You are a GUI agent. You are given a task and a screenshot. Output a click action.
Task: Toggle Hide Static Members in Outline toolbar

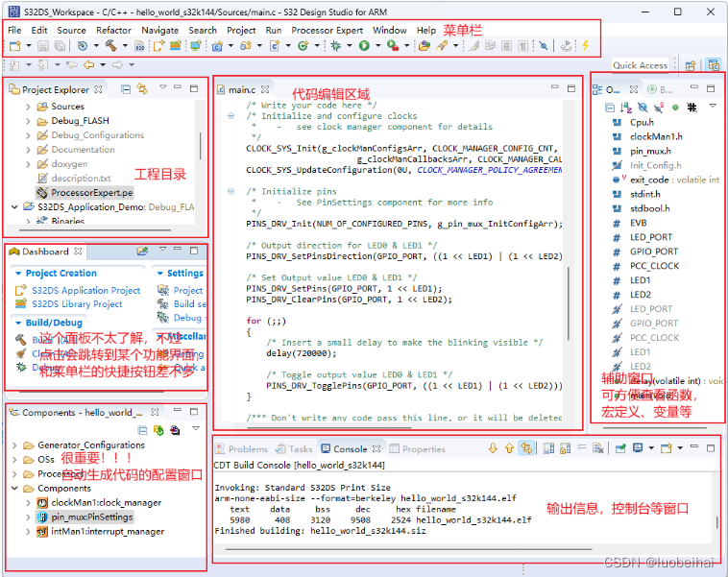659,108
